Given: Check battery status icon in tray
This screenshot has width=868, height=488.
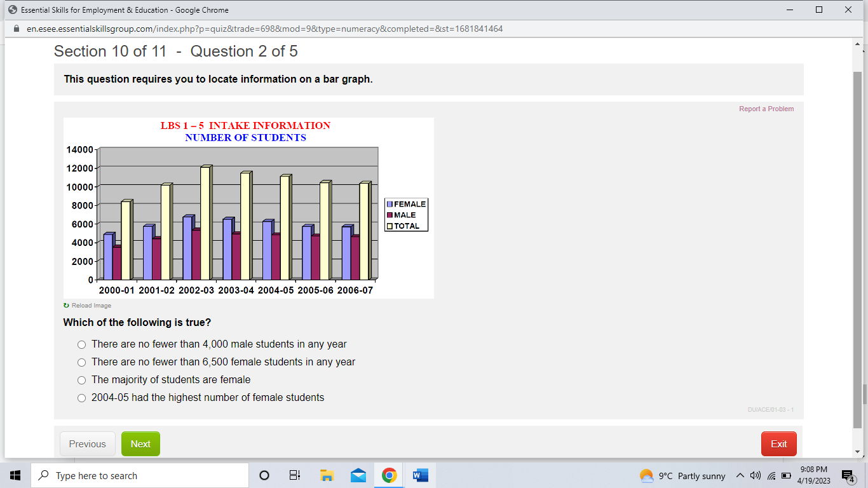Looking at the screenshot, I should 786,475.
